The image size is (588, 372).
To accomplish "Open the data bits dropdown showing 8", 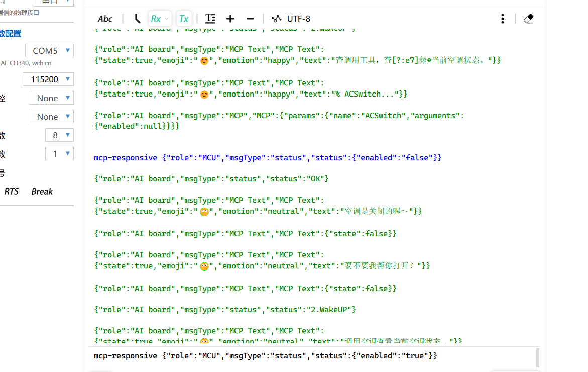I will [x=59, y=135].
